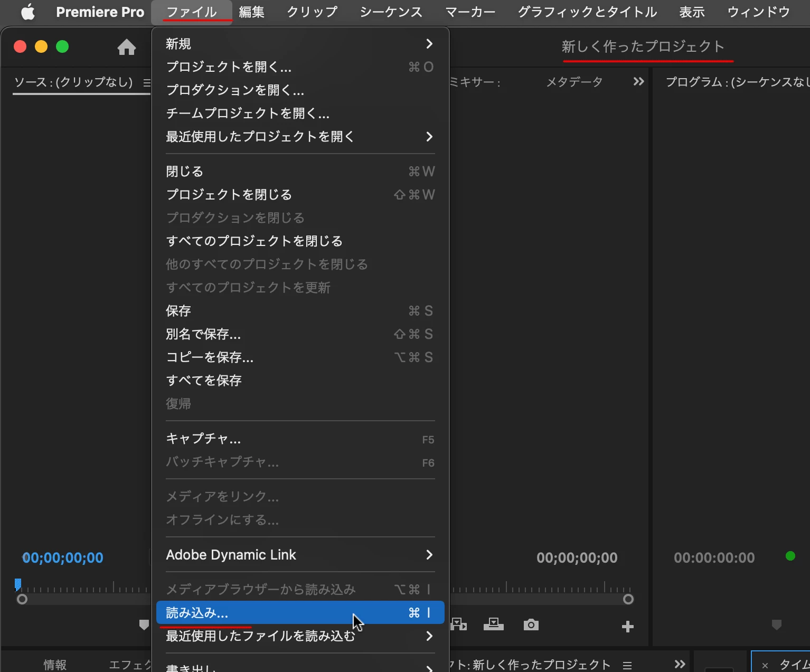The image size is (810, 672).
Task: Open the シーケンス menu
Action: [x=391, y=12]
